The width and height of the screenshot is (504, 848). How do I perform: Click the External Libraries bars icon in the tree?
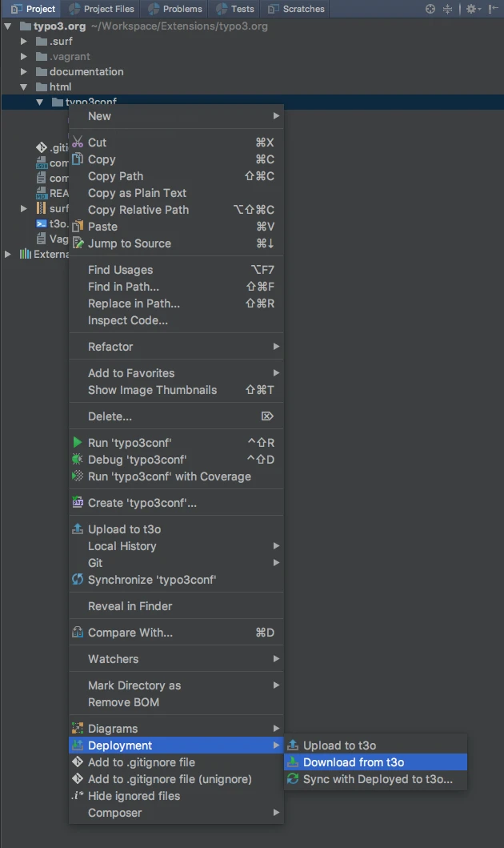(x=26, y=254)
